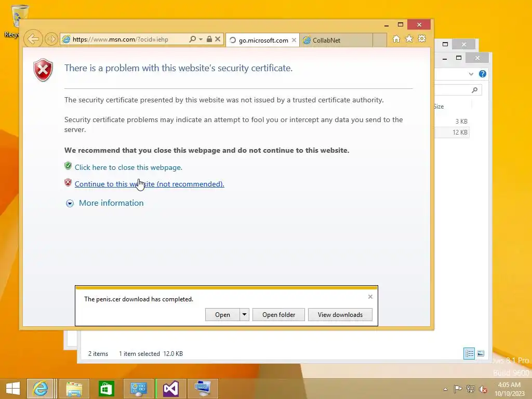Click the muted volume tray icon
Viewport: 532px width, 399px height.
click(x=483, y=389)
